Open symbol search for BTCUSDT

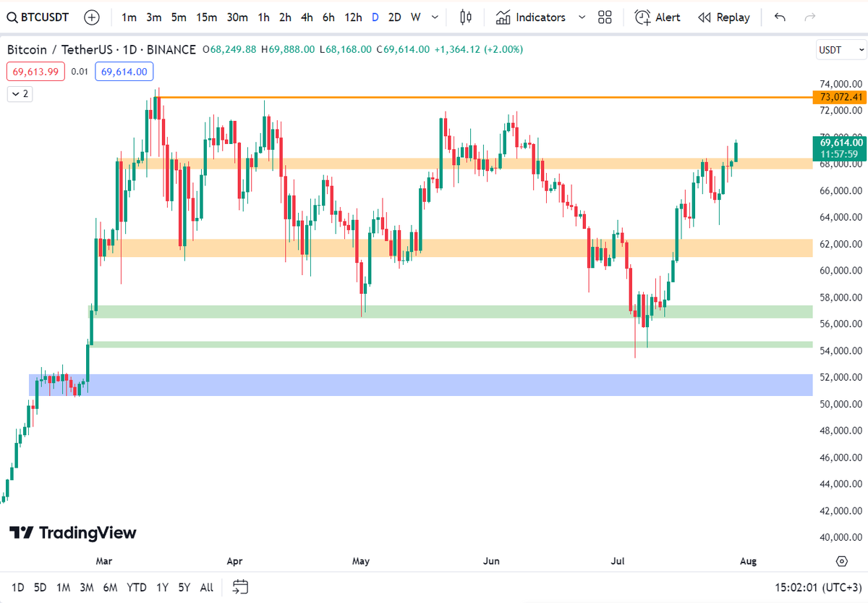39,17
